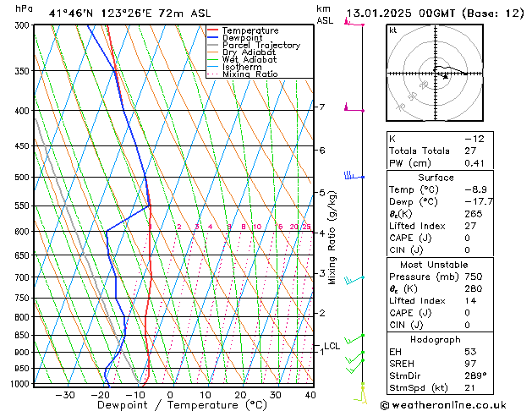This screenshot has width=532, height=411.
Task: Click the storm motion arrow in hodograph
Action: (446, 77)
